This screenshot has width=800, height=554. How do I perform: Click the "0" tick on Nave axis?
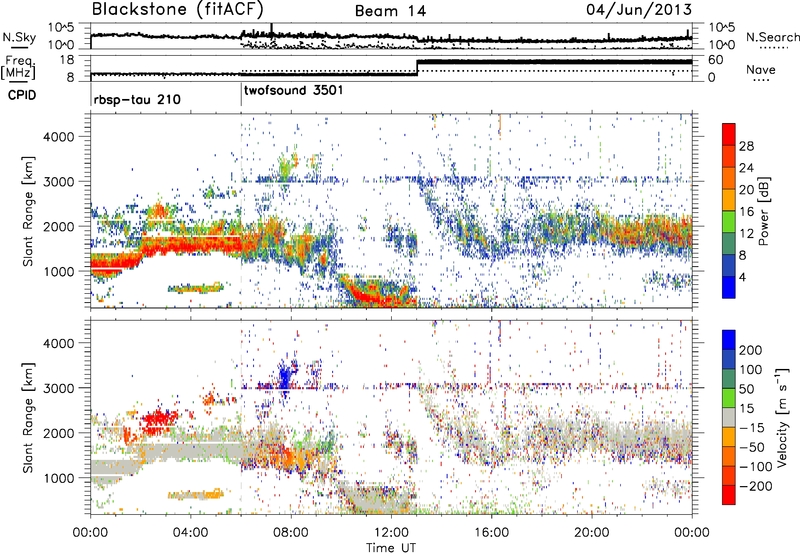pyautogui.click(x=712, y=78)
